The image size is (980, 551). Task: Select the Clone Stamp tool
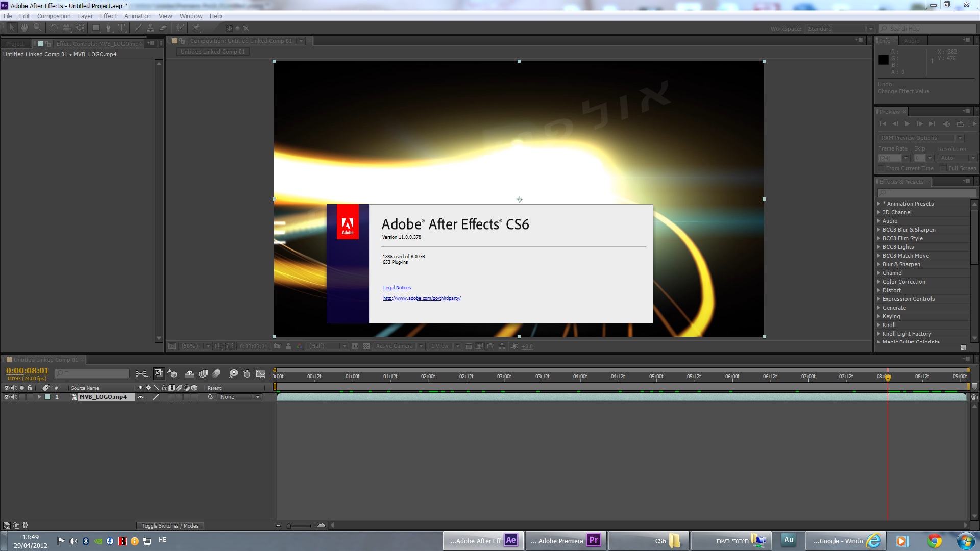click(150, 28)
